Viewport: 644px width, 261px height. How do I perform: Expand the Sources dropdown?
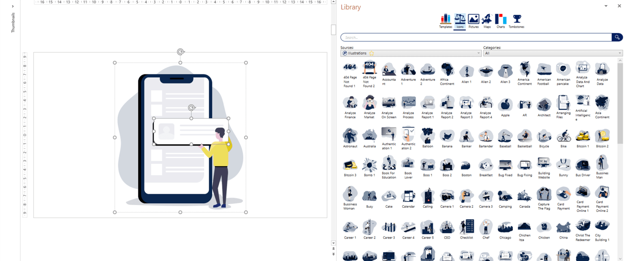point(478,53)
